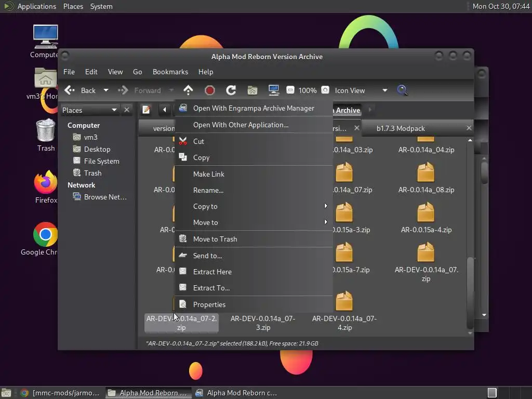Toggle the text location entry pencil icon
Viewport: 532px width, 399px height.
(x=146, y=110)
